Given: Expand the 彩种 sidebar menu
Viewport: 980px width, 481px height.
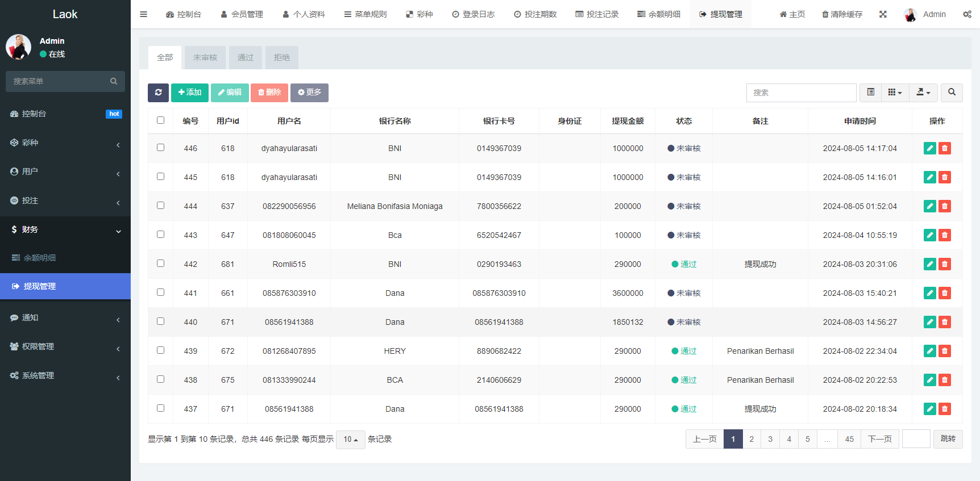Looking at the screenshot, I should (65, 143).
